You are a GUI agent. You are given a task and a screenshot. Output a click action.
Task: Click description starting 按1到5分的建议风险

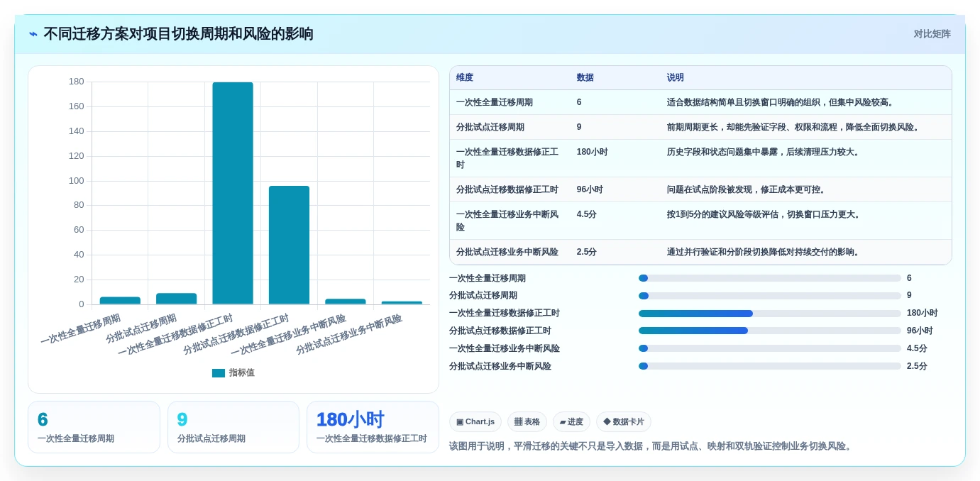click(x=765, y=215)
